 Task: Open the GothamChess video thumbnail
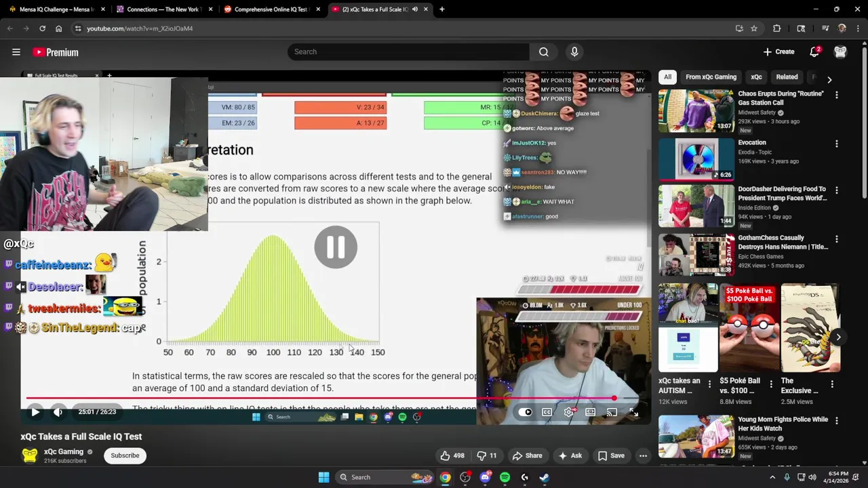point(696,254)
